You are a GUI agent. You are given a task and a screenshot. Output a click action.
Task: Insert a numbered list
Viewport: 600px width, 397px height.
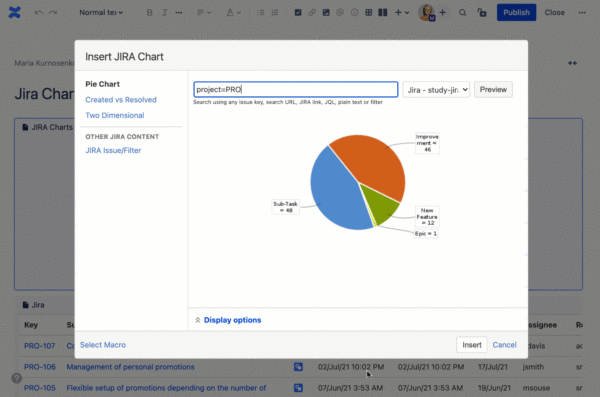click(275, 13)
